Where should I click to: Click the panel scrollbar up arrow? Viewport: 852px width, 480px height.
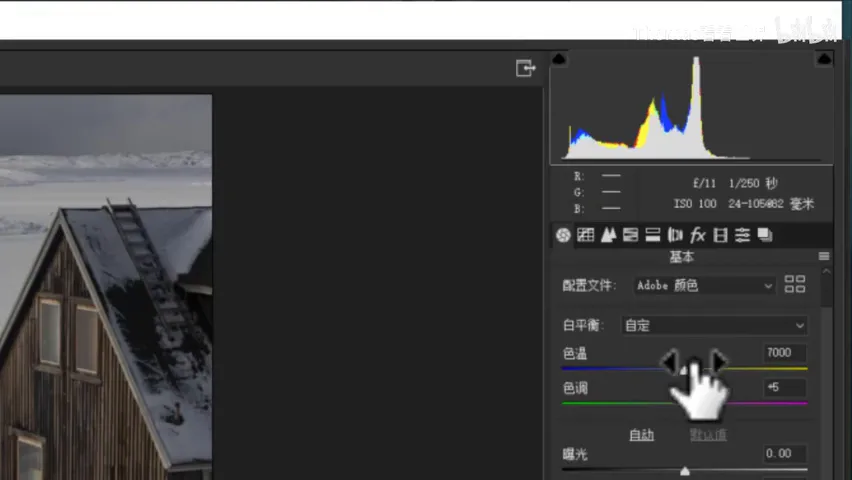(826, 271)
